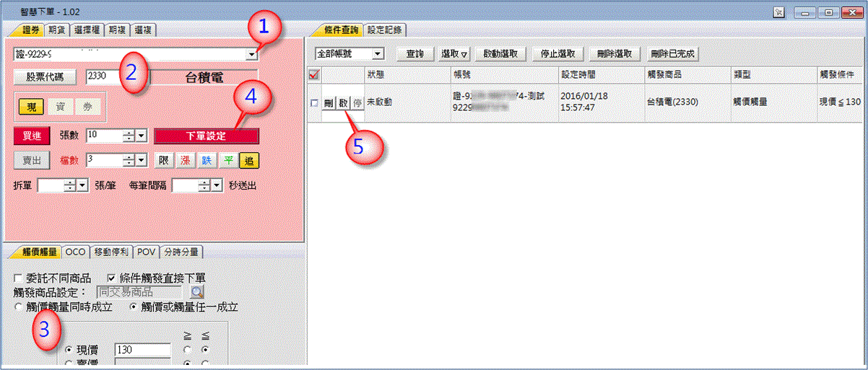Click 折單 spinner arrows
Screen dimensions: 868x370
[69, 185]
